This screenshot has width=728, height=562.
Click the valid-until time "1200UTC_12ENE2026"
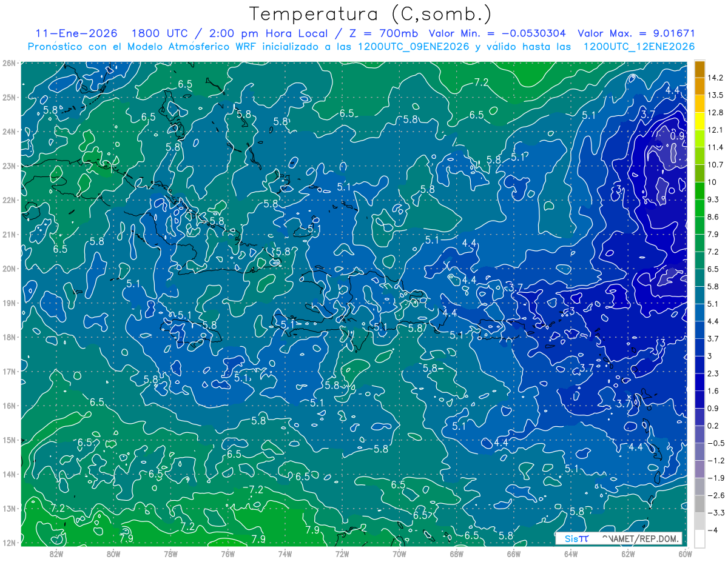click(639, 47)
